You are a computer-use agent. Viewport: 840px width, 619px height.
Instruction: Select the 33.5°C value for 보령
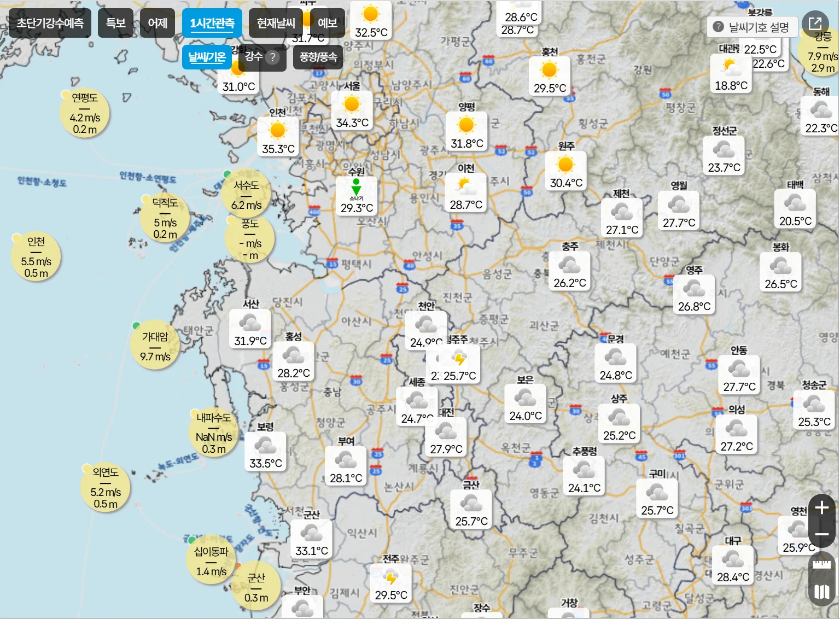266,463
